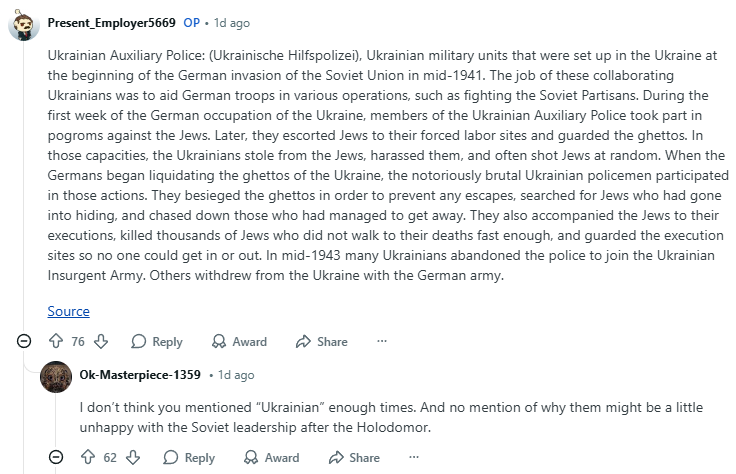Click the post's 1d ago timestamp

(x=231, y=22)
